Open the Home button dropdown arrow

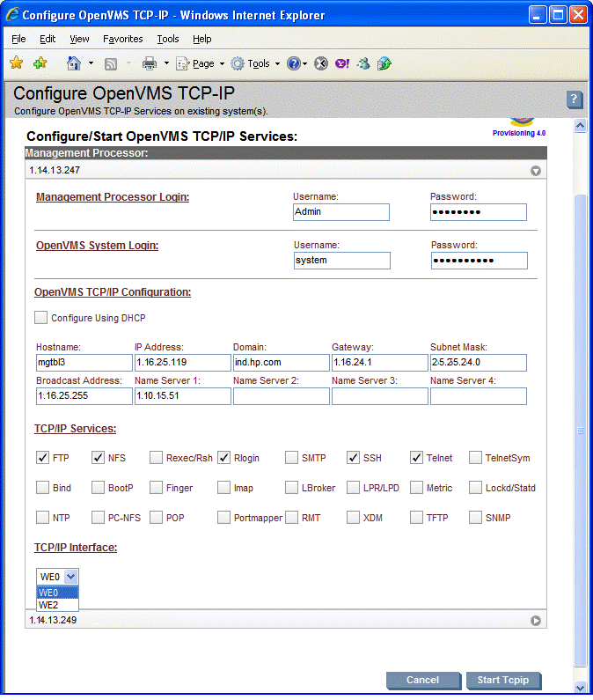[x=91, y=63]
